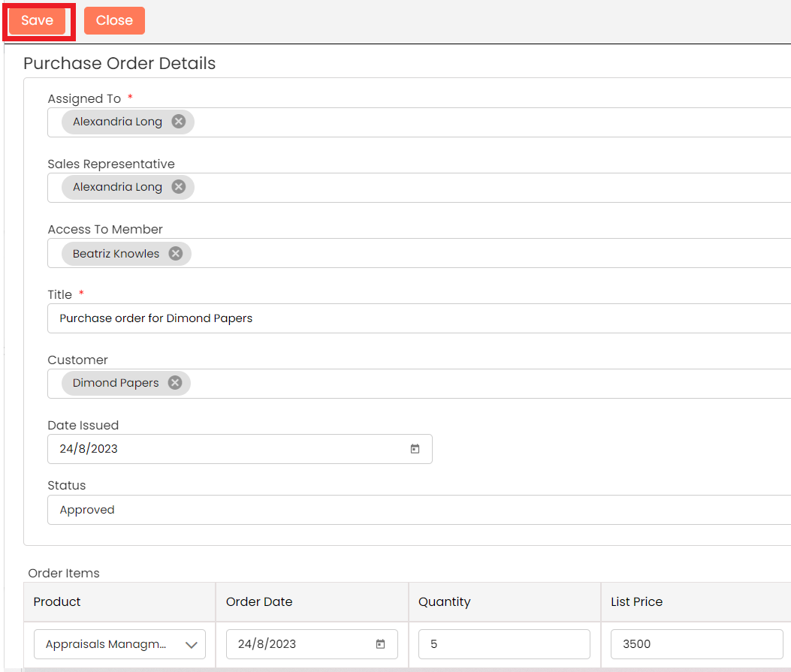Image resolution: width=791 pixels, height=672 pixels.
Task: Click empty area of Access To Member field
Action: [x=488, y=254]
